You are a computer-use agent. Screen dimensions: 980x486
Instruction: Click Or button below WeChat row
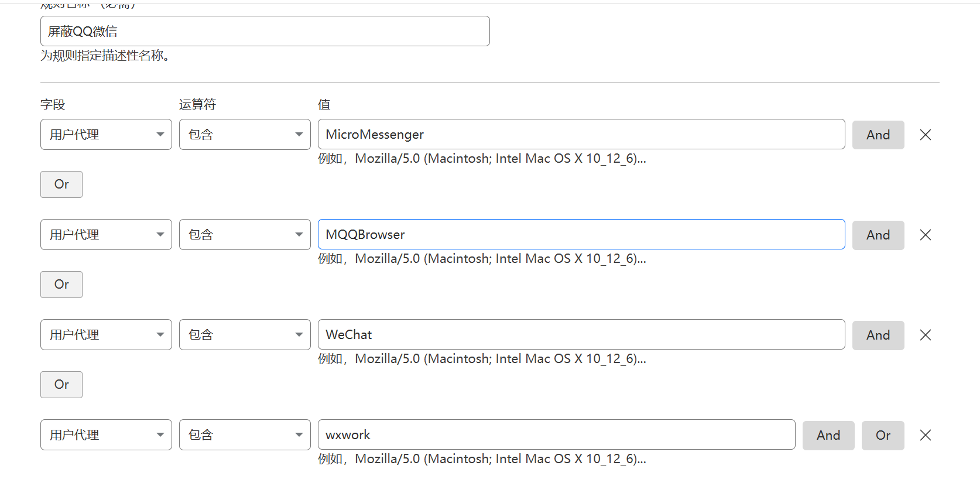point(61,385)
